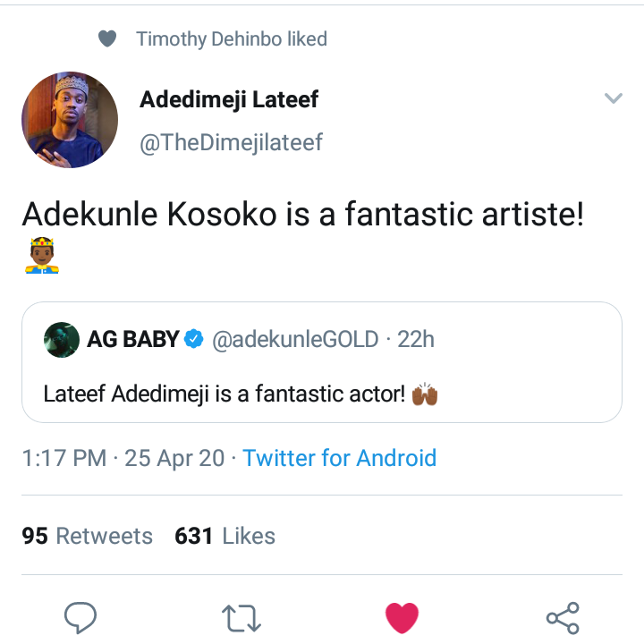This screenshot has width=644, height=644.
Task: Click the AG BABY name in quote
Action: [133, 340]
